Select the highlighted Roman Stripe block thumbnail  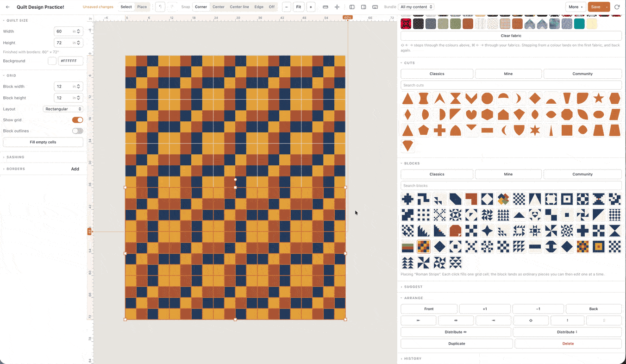(x=423, y=246)
